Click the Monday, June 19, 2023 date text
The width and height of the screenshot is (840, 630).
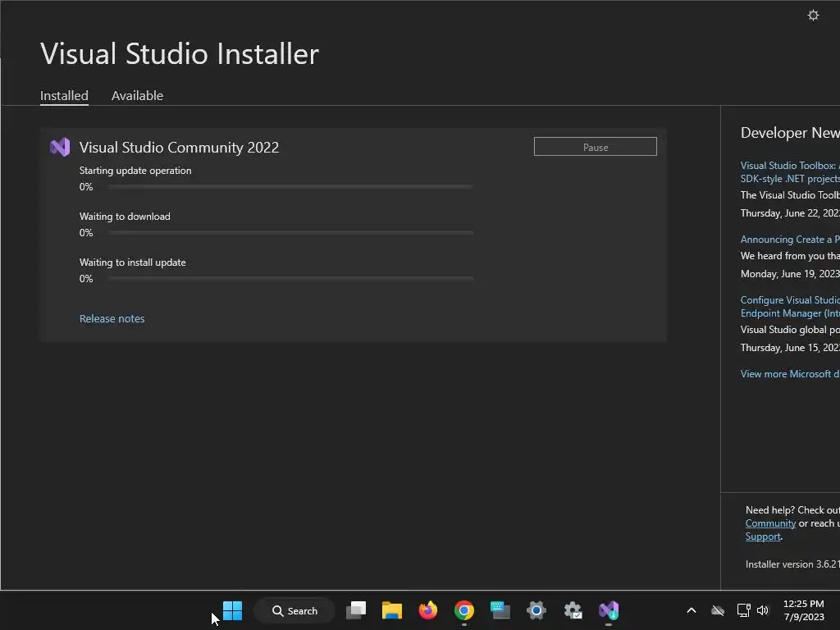point(790,274)
